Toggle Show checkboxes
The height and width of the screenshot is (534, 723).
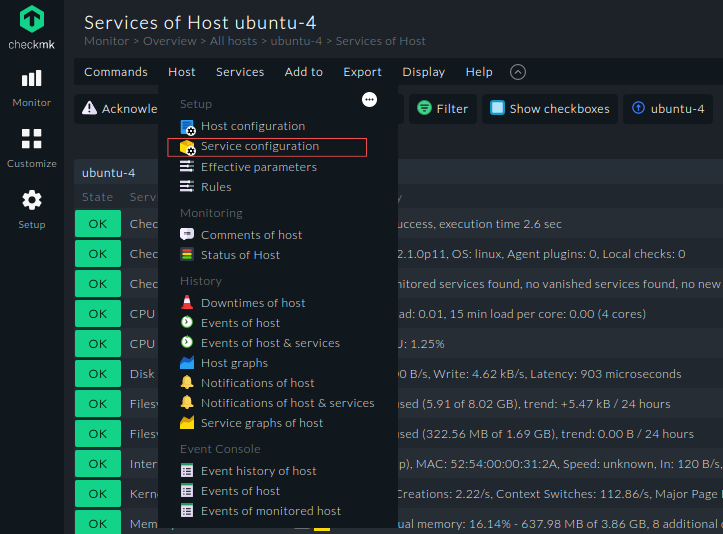pos(550,109)
